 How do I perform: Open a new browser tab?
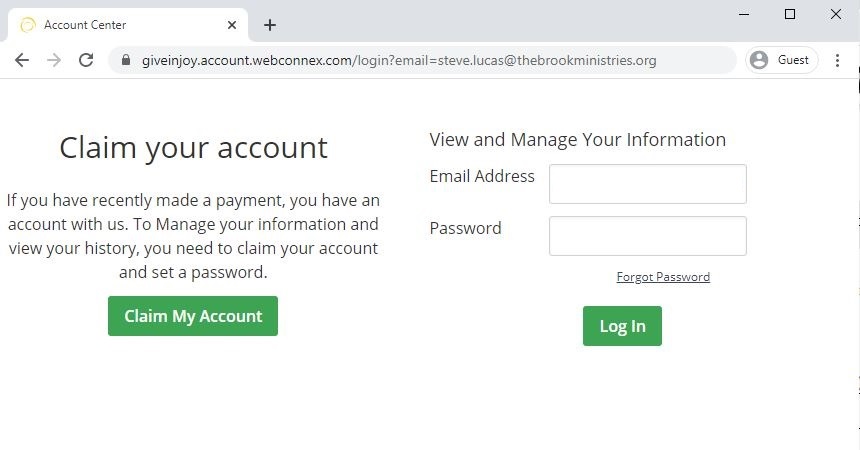pos(269,25)
